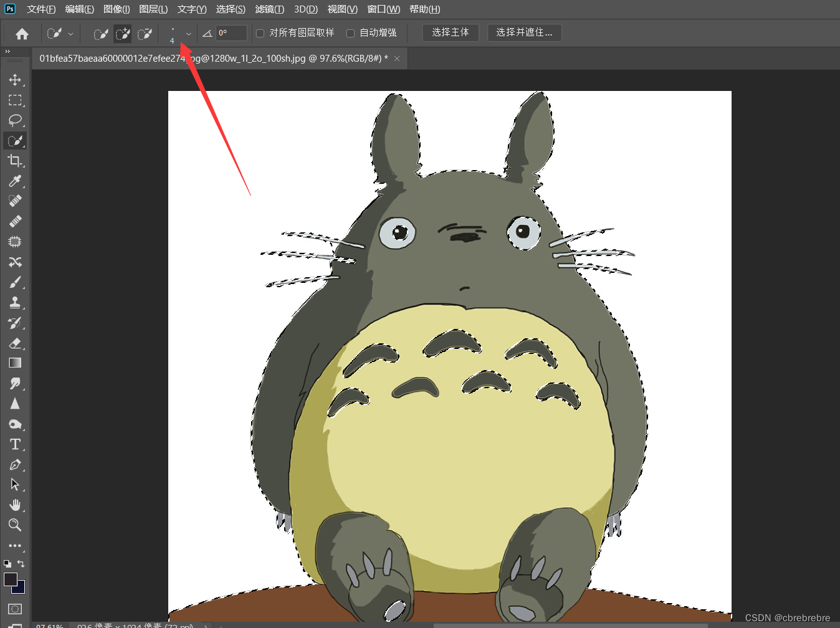840x628 pixels.
Task: Open the 窗口(W) menu
Action: tap(384, 9)
